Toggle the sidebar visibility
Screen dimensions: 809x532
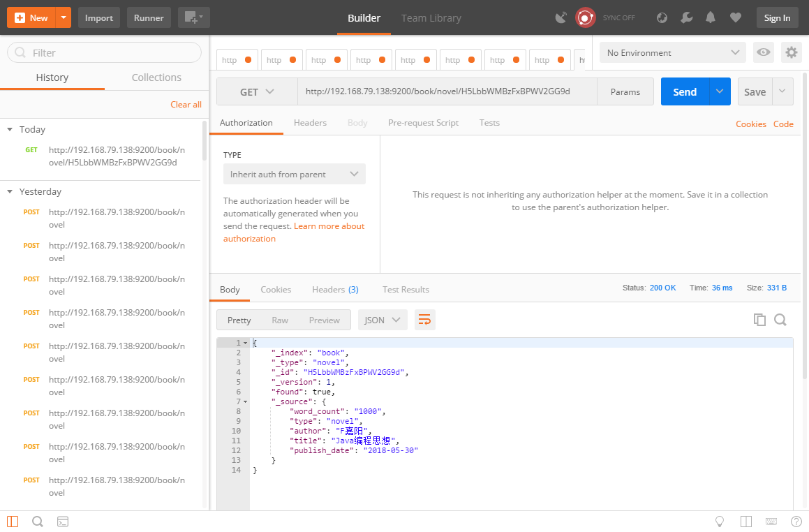click(13, 522)
